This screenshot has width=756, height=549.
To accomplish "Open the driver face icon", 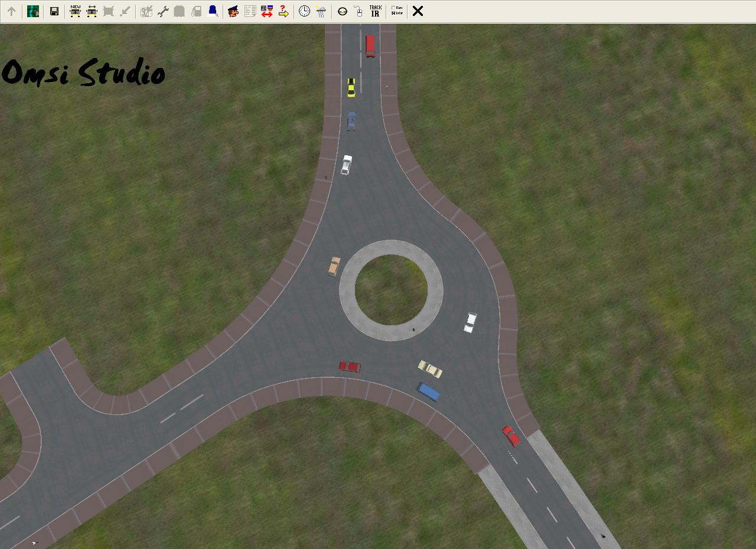I will click(233, 11).
